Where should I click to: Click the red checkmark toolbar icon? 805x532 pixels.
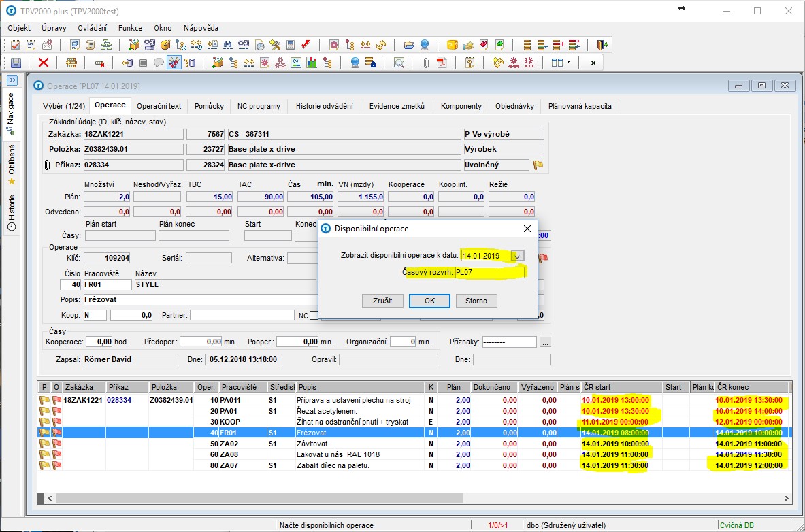306,45
